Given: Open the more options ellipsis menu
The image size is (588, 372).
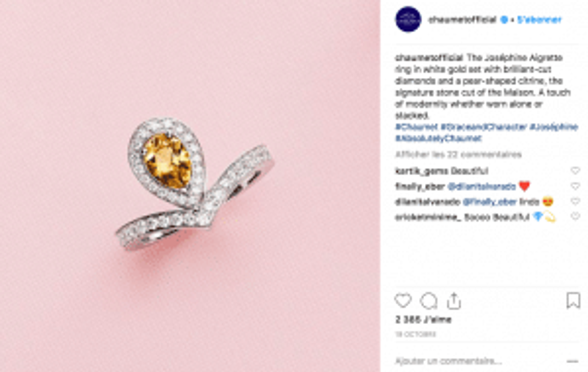Looking at the screenshot, I should click(572, 361).
